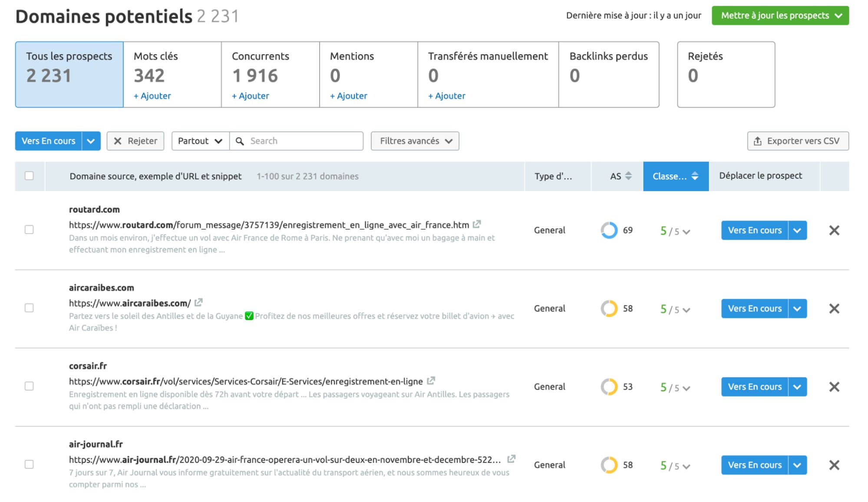Open external link icon for aircaraibes.com URL
868x502 pixels.
[x=198, y=302]
